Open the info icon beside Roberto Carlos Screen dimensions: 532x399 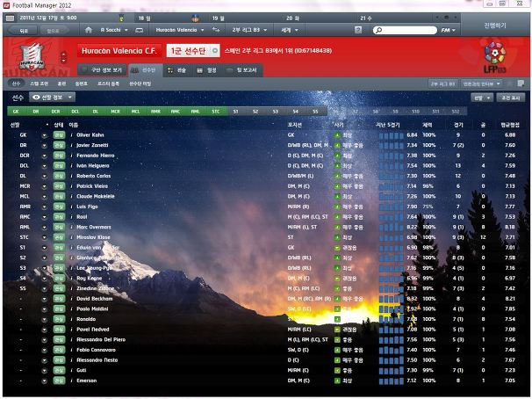pyautogui.click(x=72, y=176)
